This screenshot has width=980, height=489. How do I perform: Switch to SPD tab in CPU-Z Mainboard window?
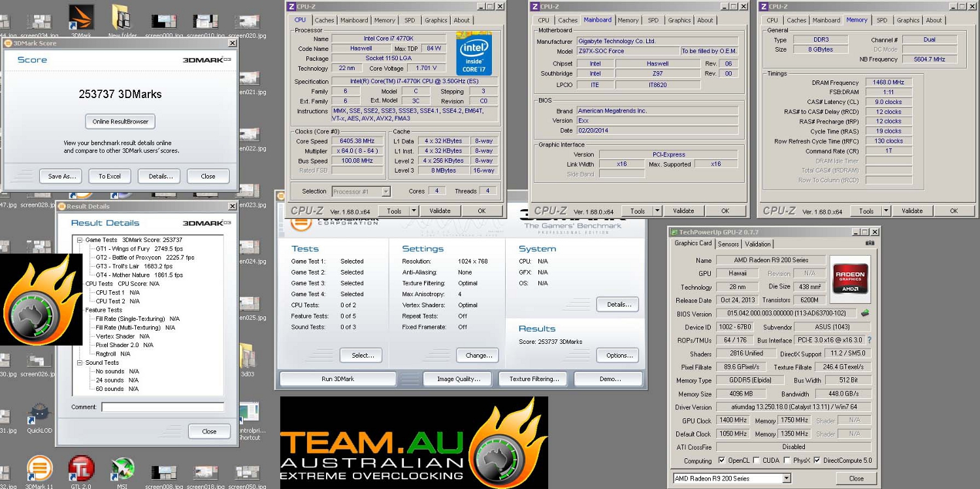pyautogui.click(x=653, y=20)
